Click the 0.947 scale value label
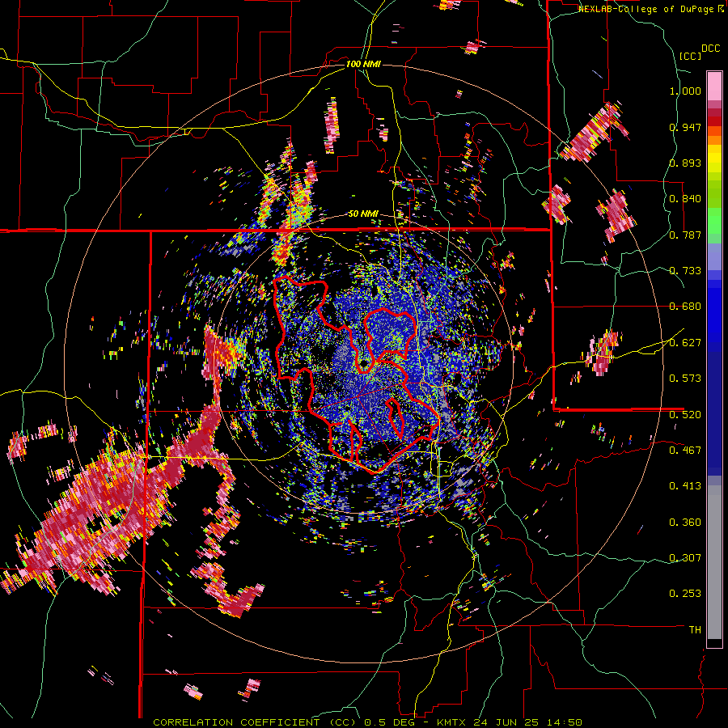 coord(685,127)
